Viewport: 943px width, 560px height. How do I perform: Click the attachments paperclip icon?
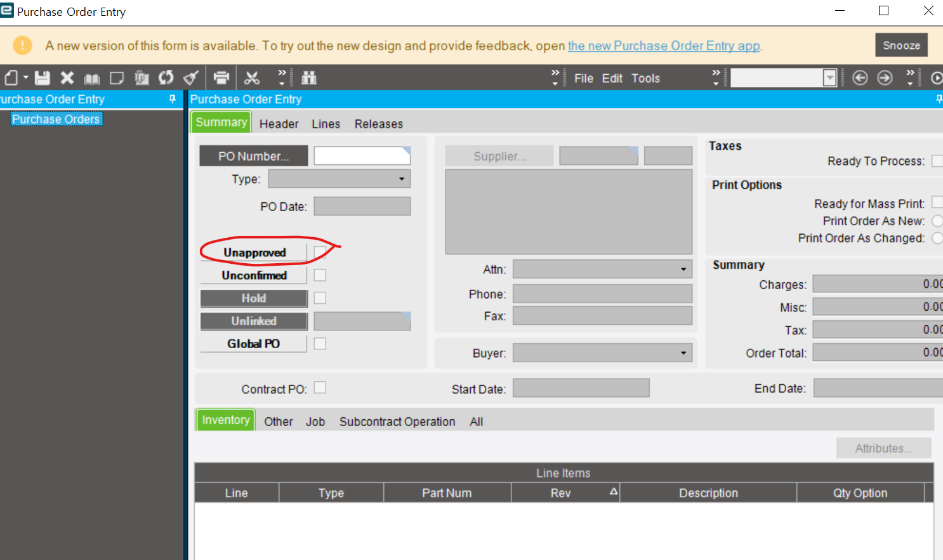point(142,78)
